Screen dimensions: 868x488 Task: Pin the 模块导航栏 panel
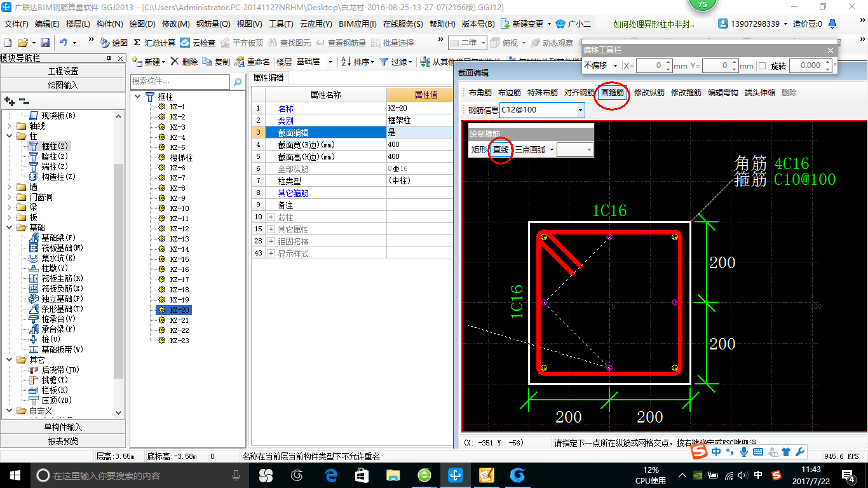[x=109, y=58]
